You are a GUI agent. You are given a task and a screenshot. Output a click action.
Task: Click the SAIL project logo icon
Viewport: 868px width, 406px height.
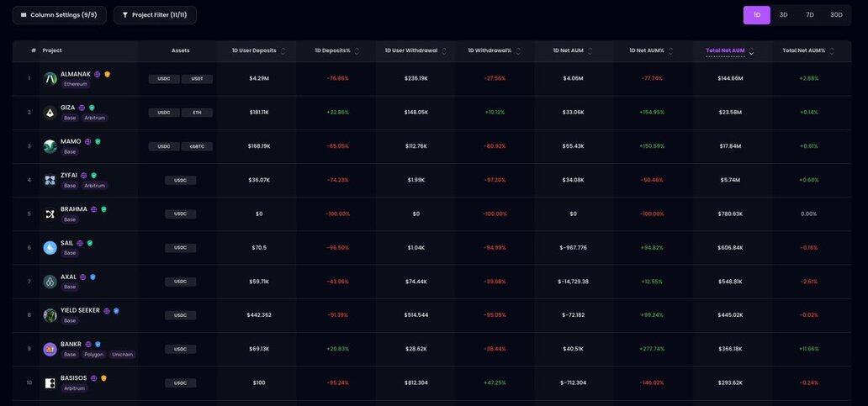click(50, 248)
